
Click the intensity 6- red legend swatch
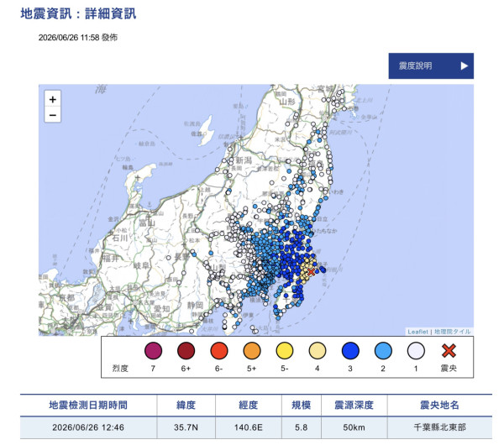(x=219, y=350)
